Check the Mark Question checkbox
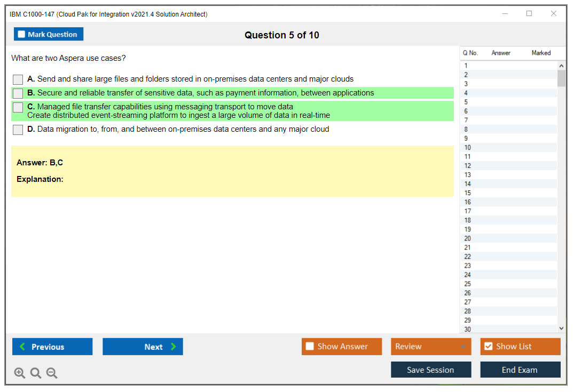 [22, 35]
